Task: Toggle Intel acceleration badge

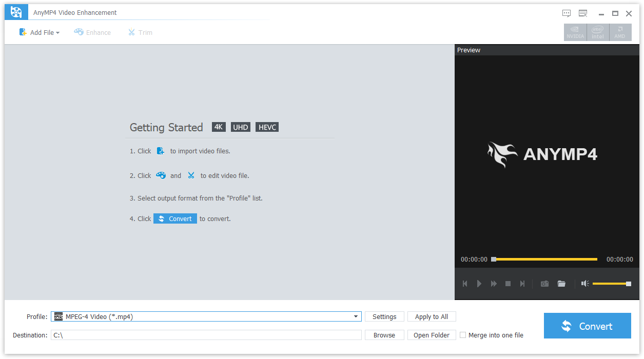Action: click(x=598, y=32)
